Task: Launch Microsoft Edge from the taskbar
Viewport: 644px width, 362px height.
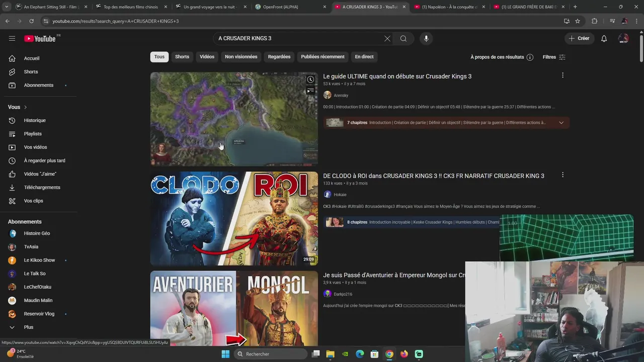Action: (360, 354)
